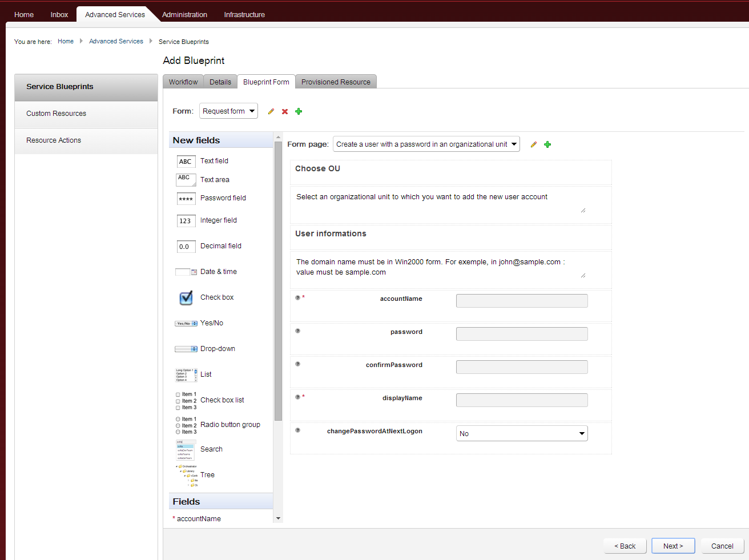Edit the Request form with the pencil icon

271,111
